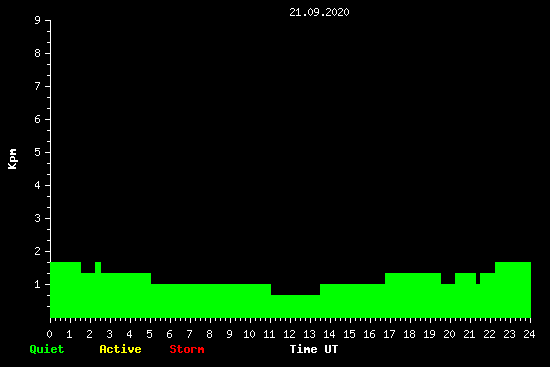Click hour 24 on time axis
550x367 pixels.
click(x=529, y=334)
